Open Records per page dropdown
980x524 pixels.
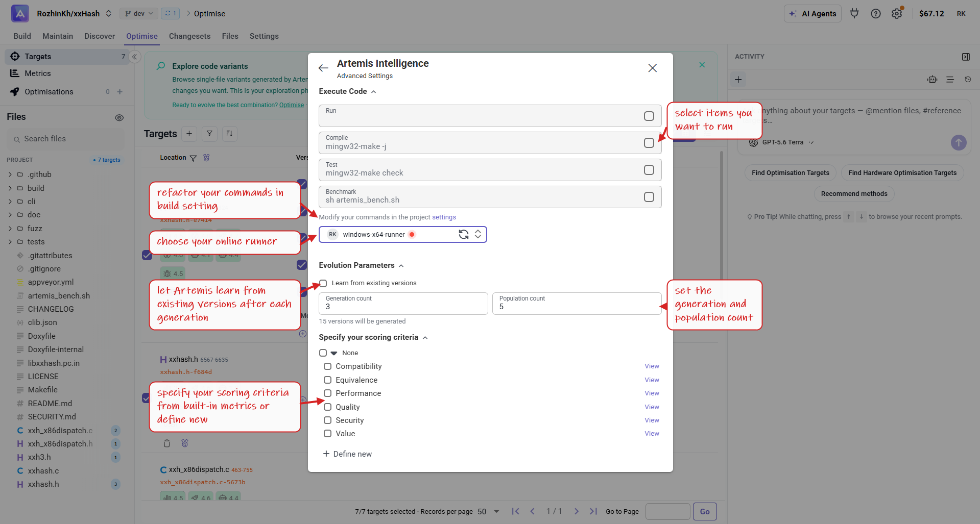pos(488,512)
